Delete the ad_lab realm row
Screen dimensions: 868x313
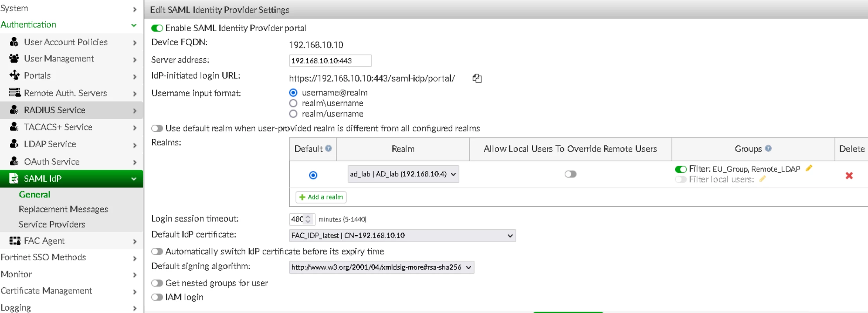pyautogui.click(x=849, y=175)
